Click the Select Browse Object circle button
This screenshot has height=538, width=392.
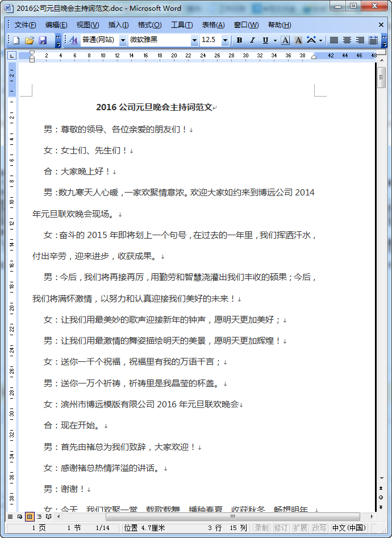(x=381, y=497)
